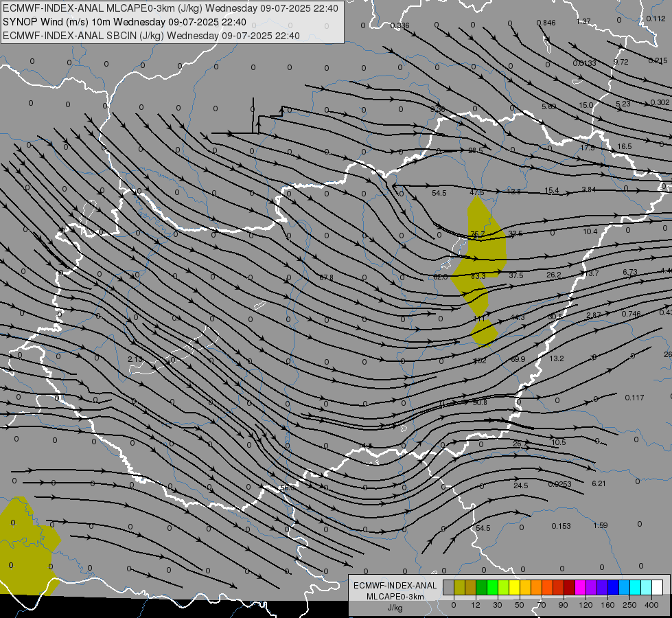Viewport: 672px width, 618px height.
Task: Click the legend tick label 120
Action: tap(586, 605)
